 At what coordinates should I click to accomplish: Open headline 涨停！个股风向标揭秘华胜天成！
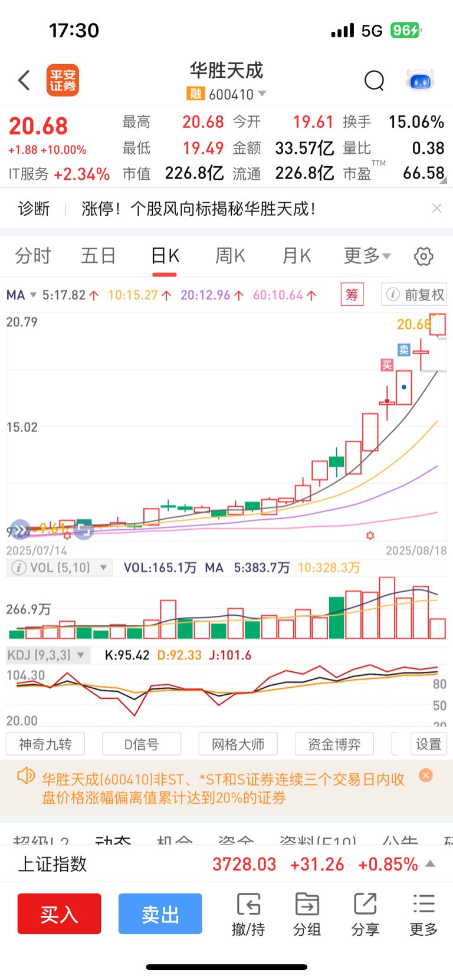[x=199, y=209]
